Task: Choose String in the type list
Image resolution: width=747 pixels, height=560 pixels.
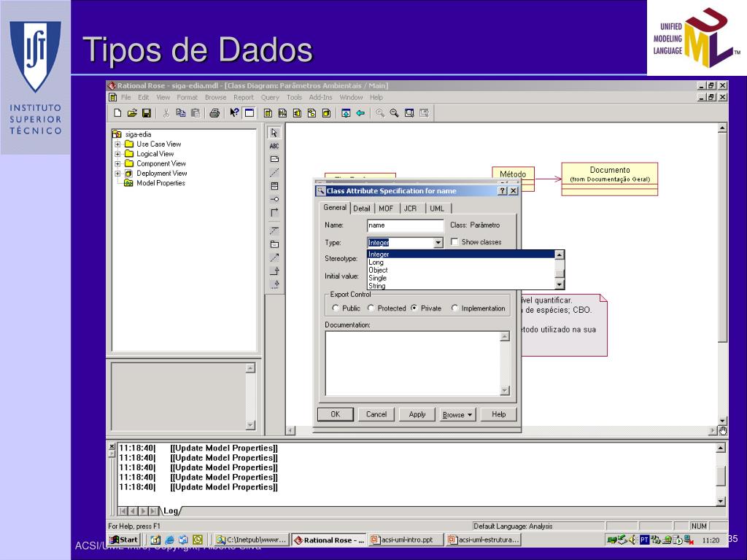Action: [x=461, y=286]
